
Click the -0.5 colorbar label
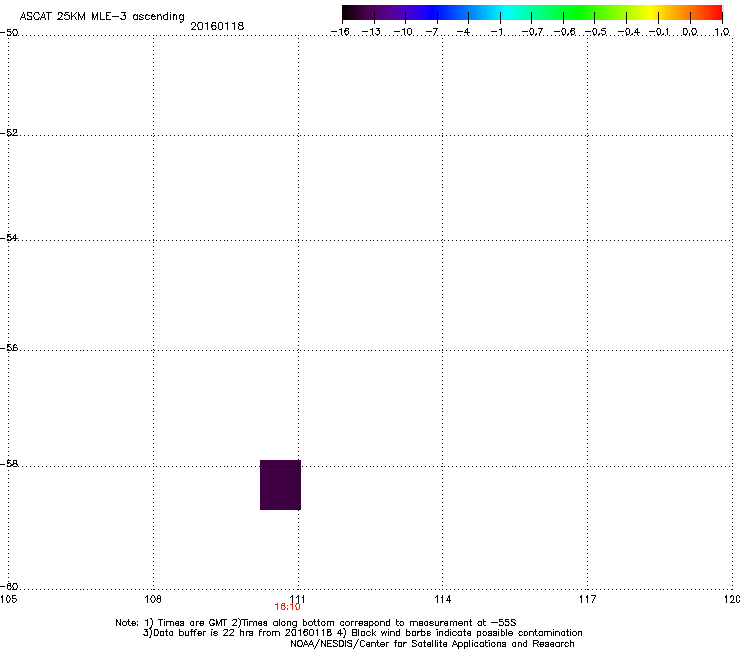[x=596, y=32]
